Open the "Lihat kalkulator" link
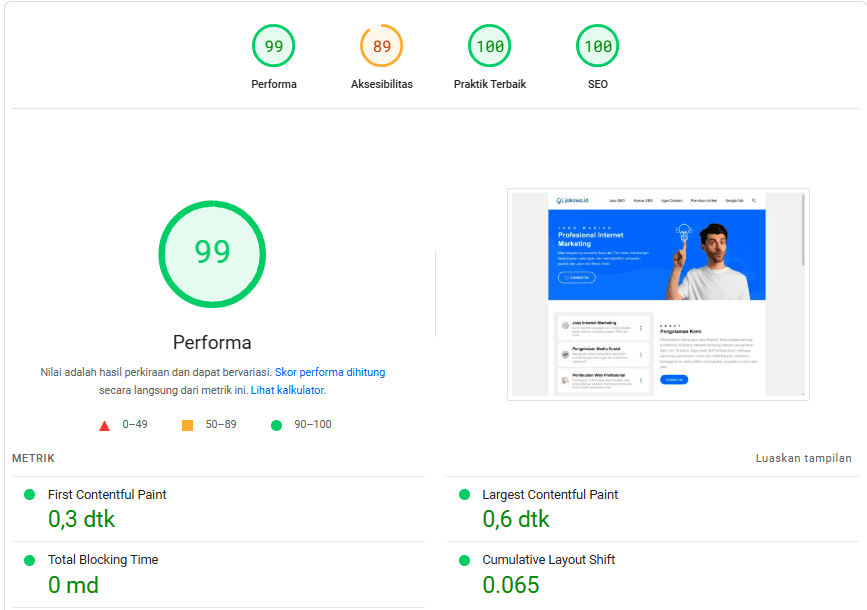Screen dimensions: 867x610 (x=291, y=390)
